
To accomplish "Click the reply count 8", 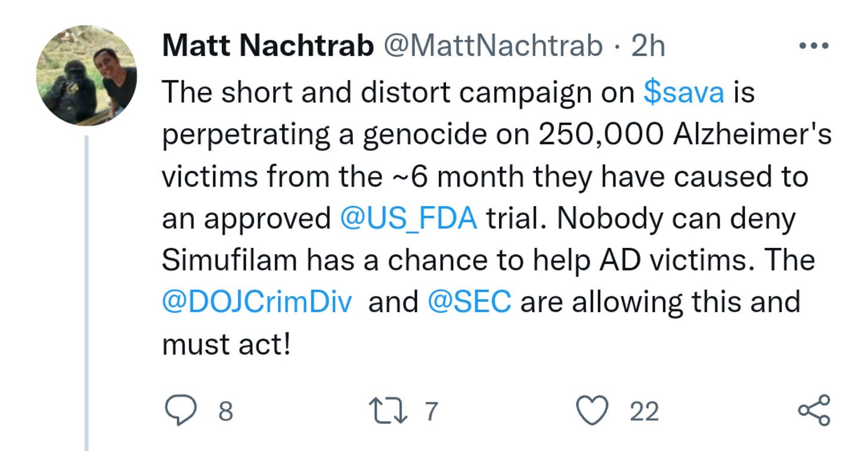I will (225, 412).
